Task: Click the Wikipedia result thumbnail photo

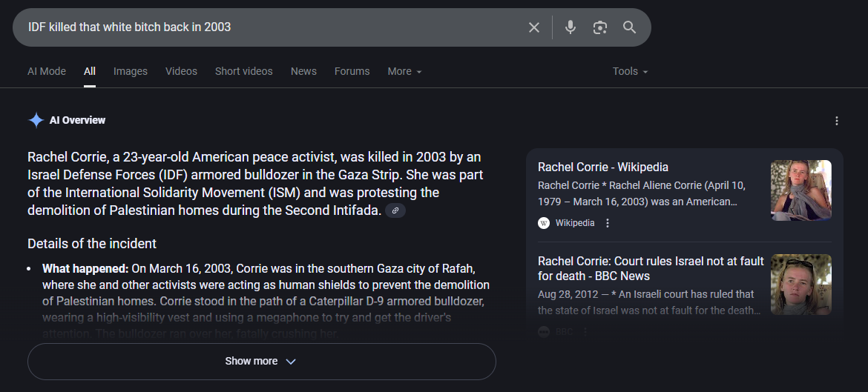Action: pos(800,190)
